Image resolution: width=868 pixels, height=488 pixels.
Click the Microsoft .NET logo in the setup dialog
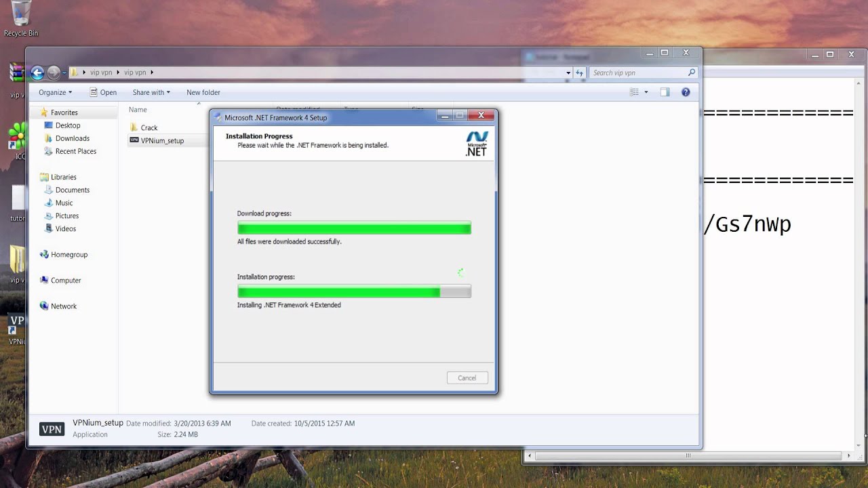[x=477, y=144]
